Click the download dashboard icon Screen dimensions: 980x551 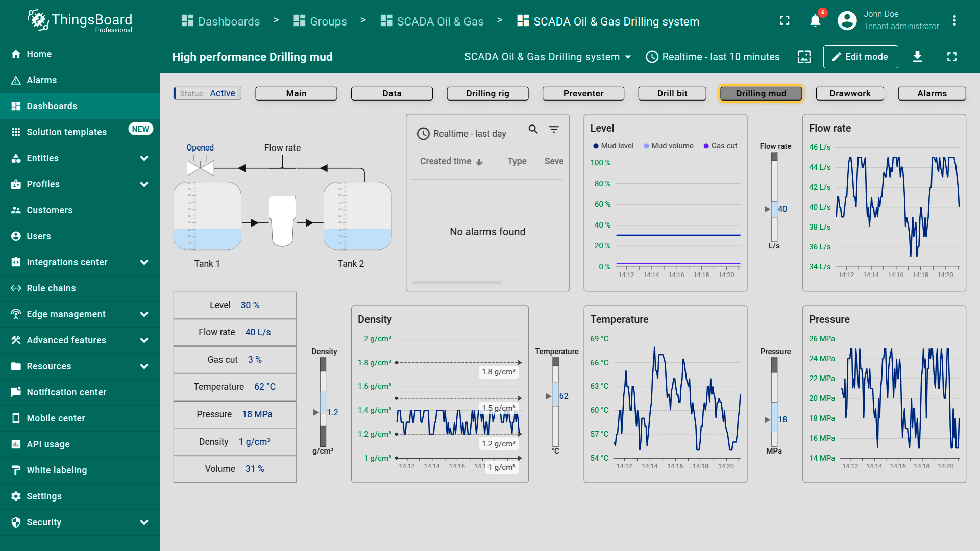coord(917,57)
